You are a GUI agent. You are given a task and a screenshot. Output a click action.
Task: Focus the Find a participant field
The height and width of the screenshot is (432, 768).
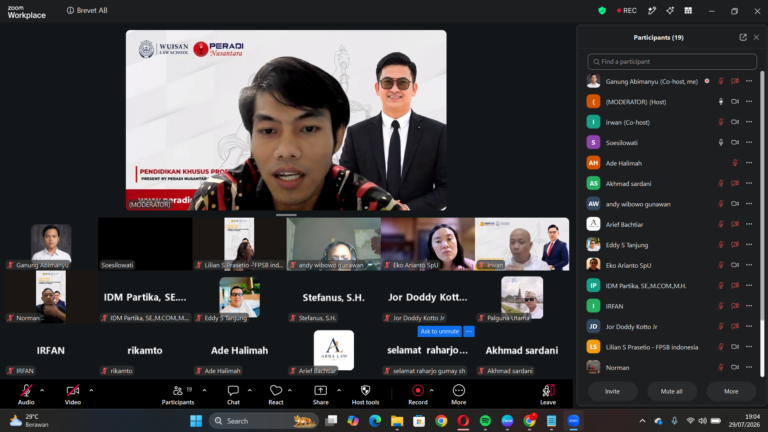[672, 62]
